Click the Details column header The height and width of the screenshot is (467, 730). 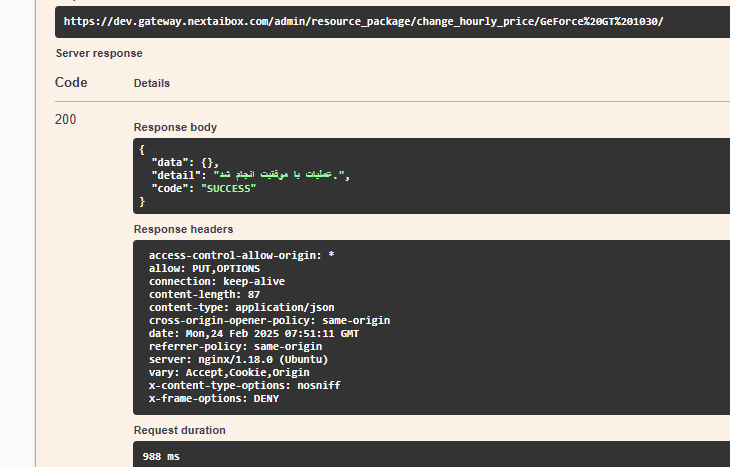click(x=152, y=83)
